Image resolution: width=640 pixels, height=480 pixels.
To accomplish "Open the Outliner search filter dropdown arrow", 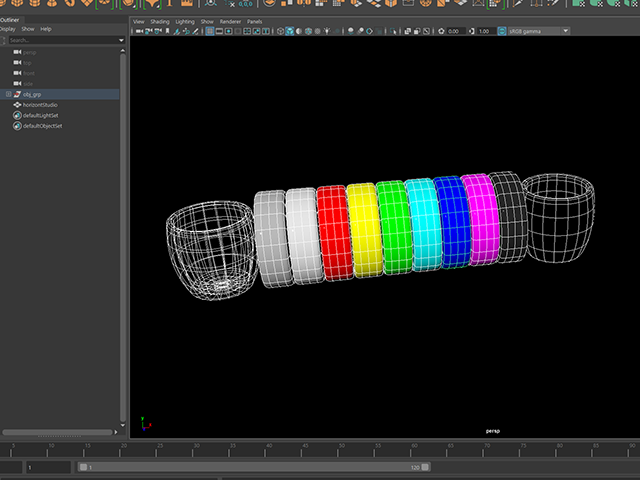I will (121, 40).
